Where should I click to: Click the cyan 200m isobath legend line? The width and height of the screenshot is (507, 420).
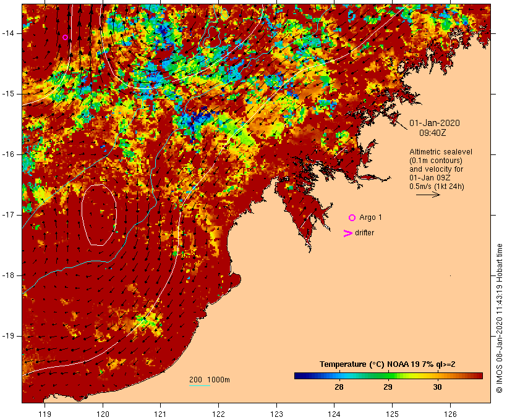click(200, 386)
